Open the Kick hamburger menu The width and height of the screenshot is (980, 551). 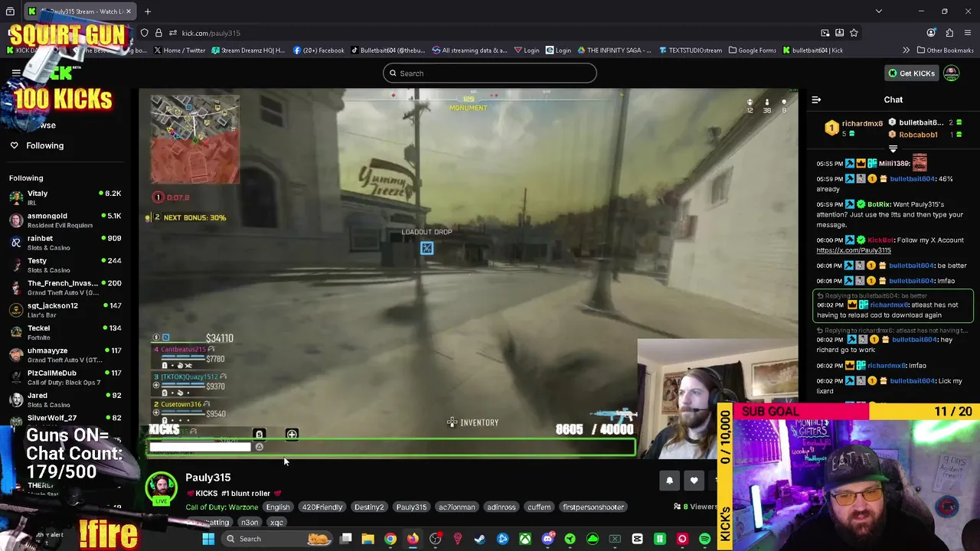point(15,73)
